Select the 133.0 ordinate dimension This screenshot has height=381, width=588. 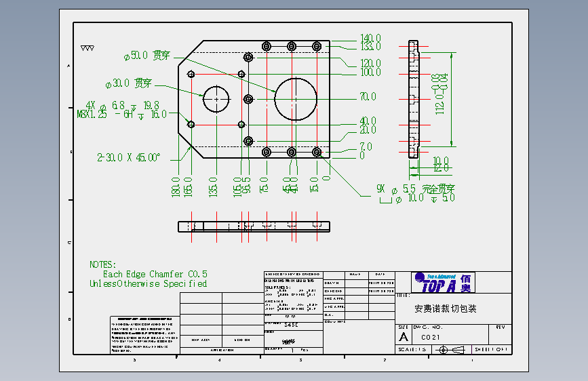[x=370, y=46]
